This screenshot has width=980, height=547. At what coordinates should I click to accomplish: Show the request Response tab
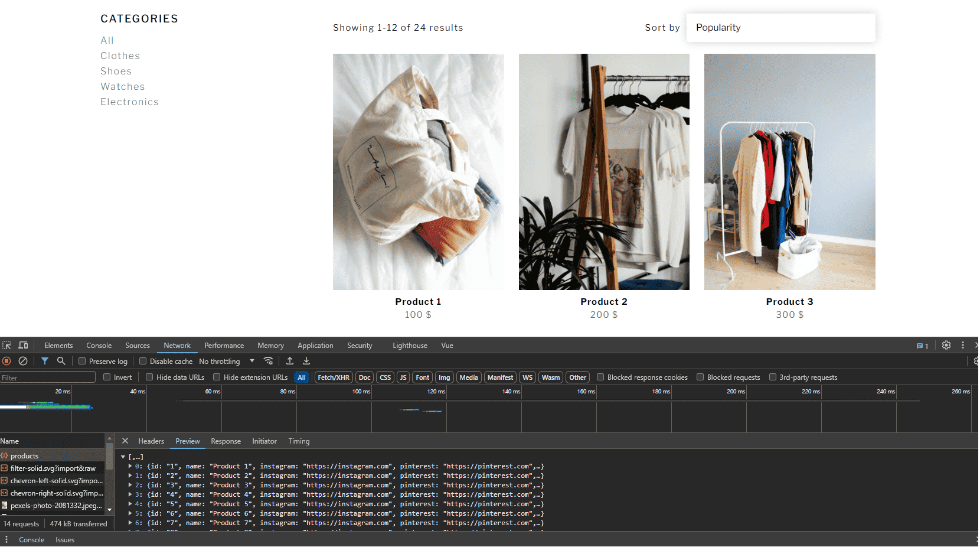pyautogui.click(x=226, y=441)
